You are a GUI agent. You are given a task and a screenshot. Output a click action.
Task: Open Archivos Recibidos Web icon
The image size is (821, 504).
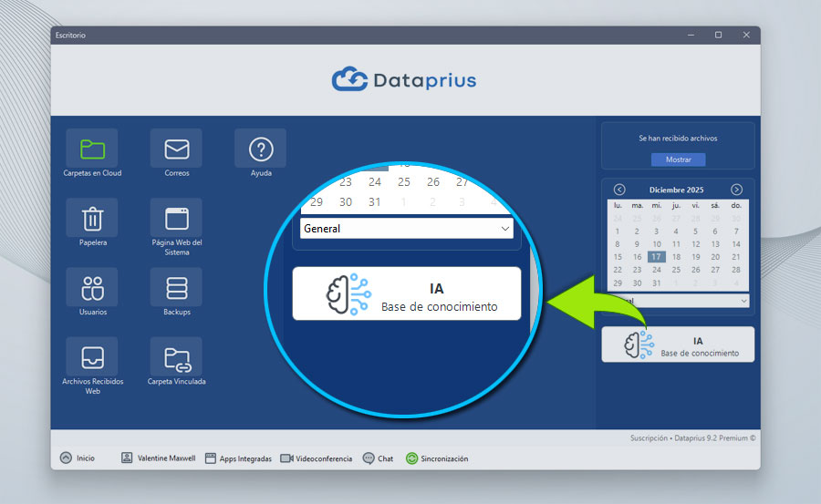point(92,356)
